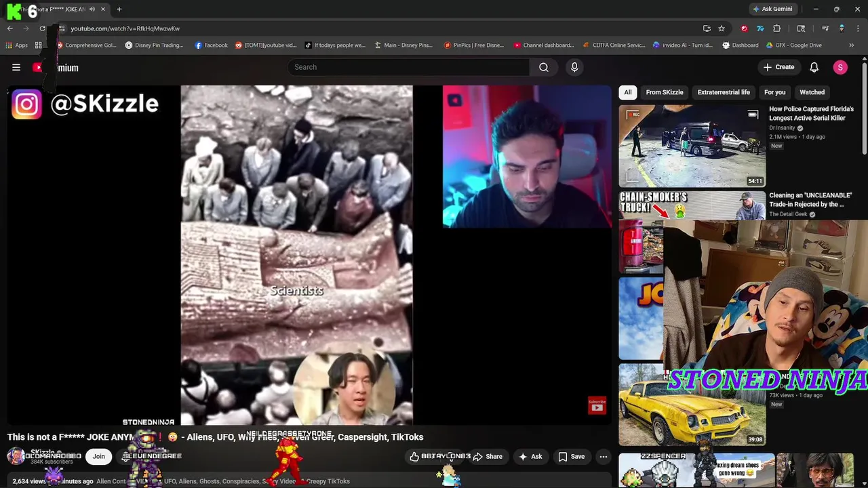Open the CDTFA Online Servic... bookmark
Screen dimensions: 868x488
[x=614, y=45]
